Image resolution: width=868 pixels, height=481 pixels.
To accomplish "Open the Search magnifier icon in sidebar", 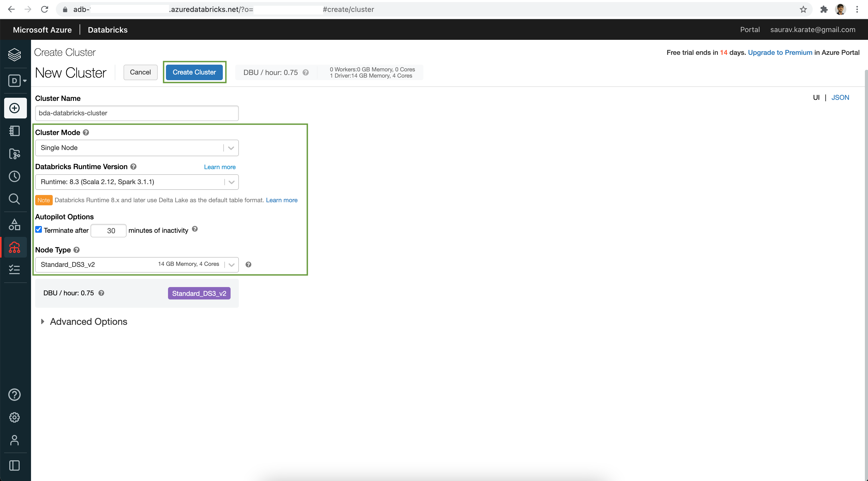I will (x=14, y=199).
